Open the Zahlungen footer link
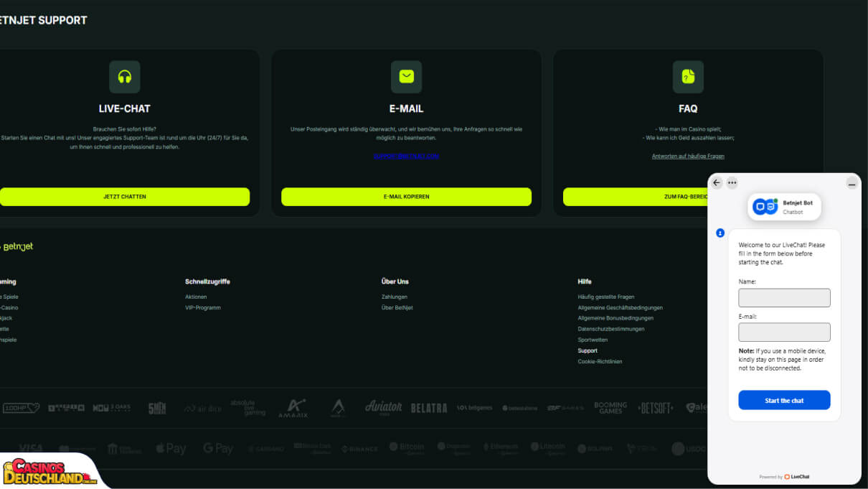868x489 pixels. pos(395,297)
